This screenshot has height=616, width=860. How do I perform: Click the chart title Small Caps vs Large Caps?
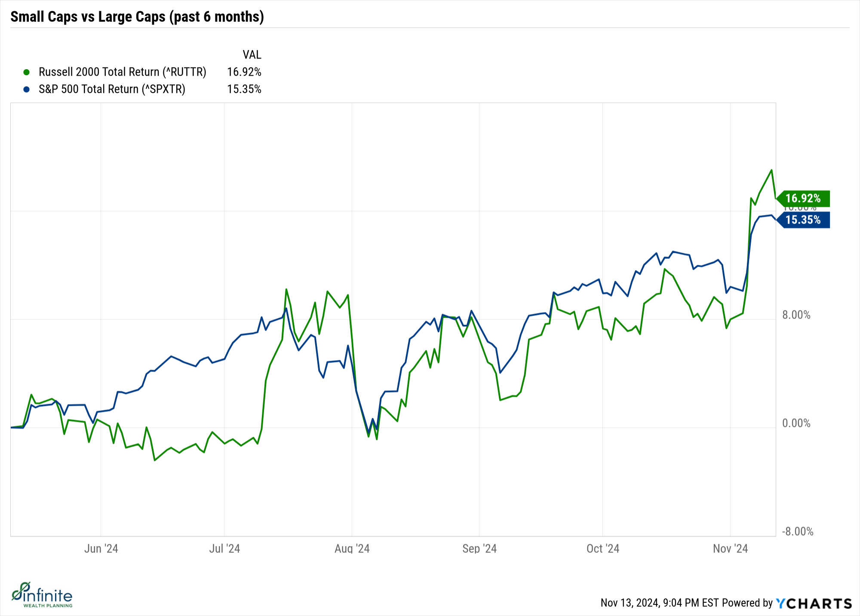coord(137,17)
